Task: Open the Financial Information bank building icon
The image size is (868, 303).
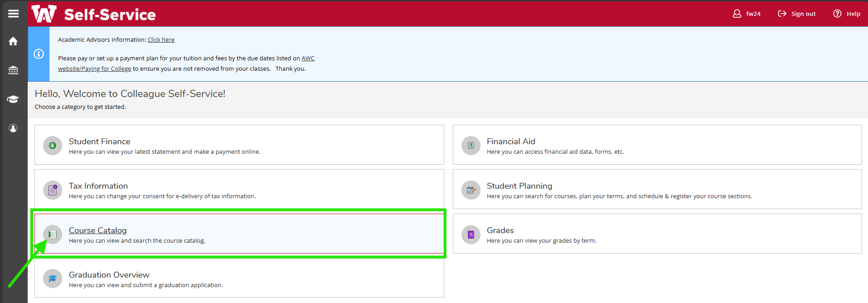Action: pos(13,70)
